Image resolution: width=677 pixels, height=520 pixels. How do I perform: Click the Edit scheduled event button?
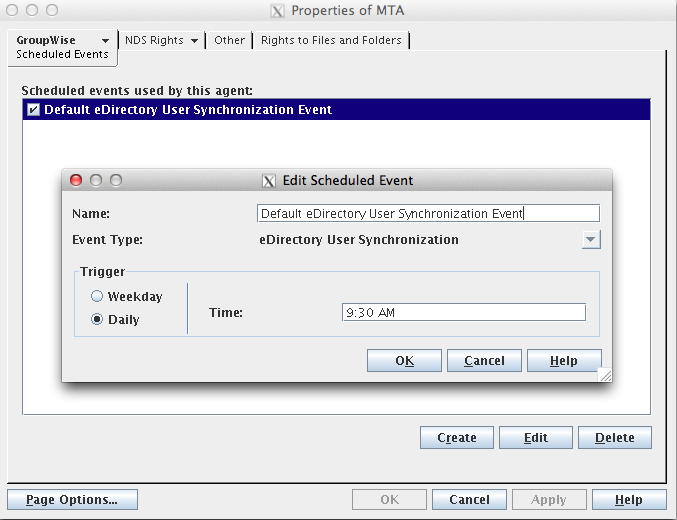coord(536,438)
